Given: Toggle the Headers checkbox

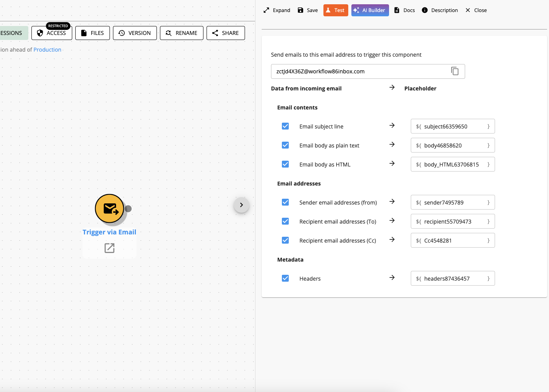Looking at the screenshot, I should click(285, 278).
